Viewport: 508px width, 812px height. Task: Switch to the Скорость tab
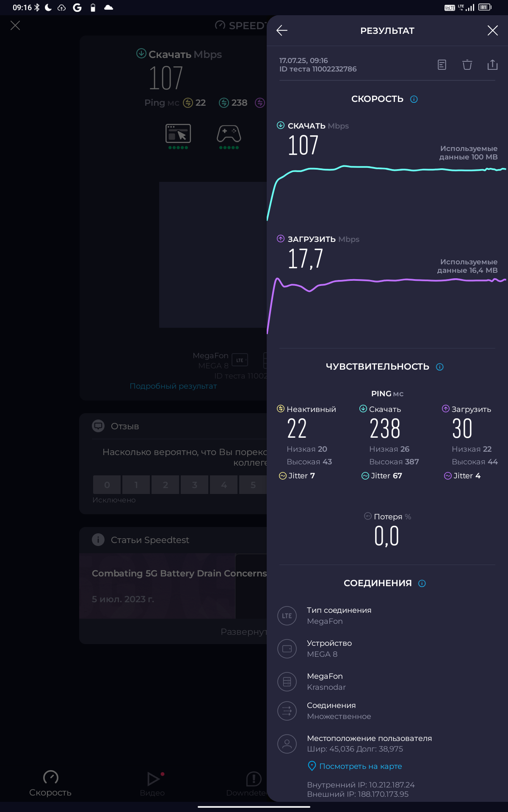(x=50, y=784)
